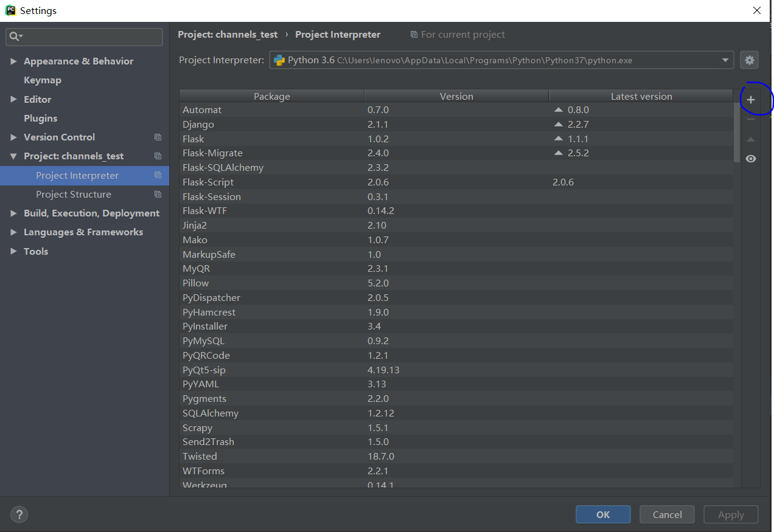Select the Django package row

click(456, 124)
